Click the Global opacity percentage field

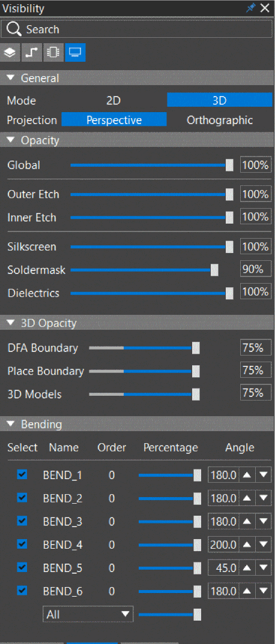tap(256, 165)
